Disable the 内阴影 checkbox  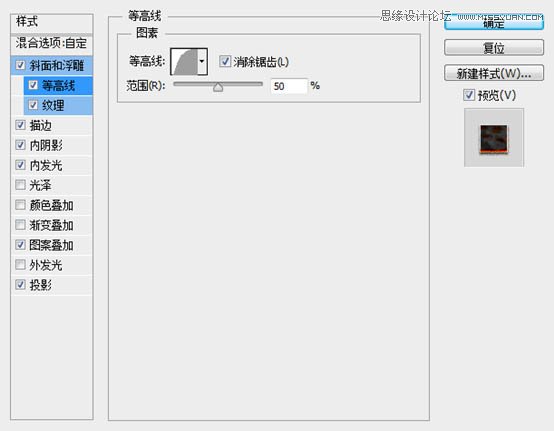tap(20, 145)
